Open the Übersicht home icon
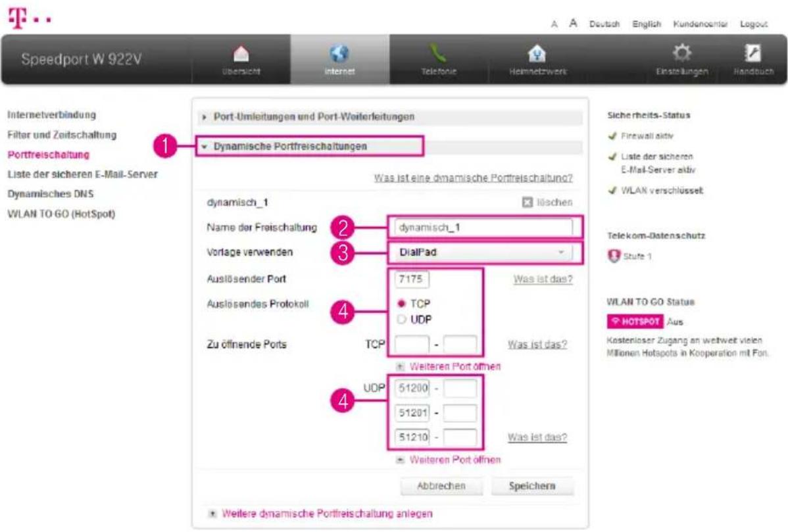 click(241, 54)
